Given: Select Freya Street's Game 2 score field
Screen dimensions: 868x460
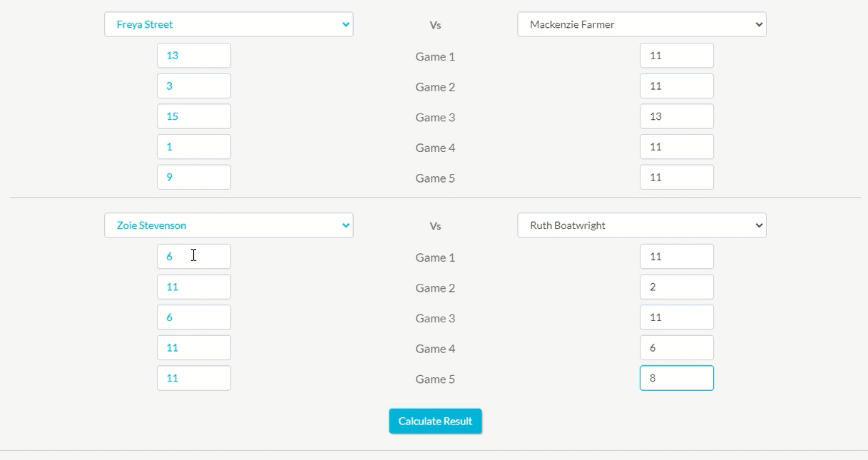Looking at the screenshot, I should click(194, 86).
